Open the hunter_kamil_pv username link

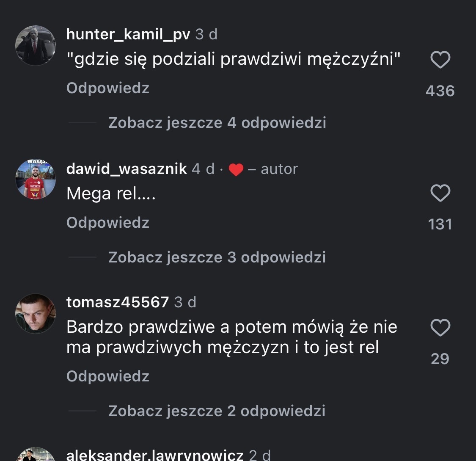click(128, 35)
